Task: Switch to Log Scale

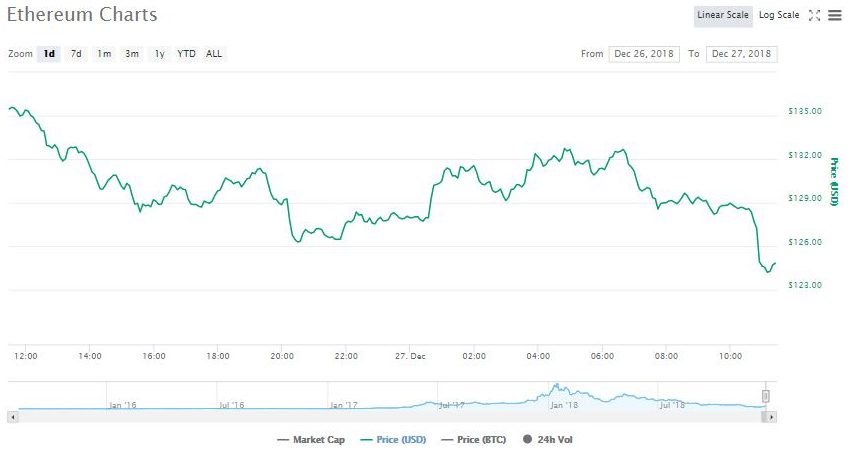Action: [779, 15]
